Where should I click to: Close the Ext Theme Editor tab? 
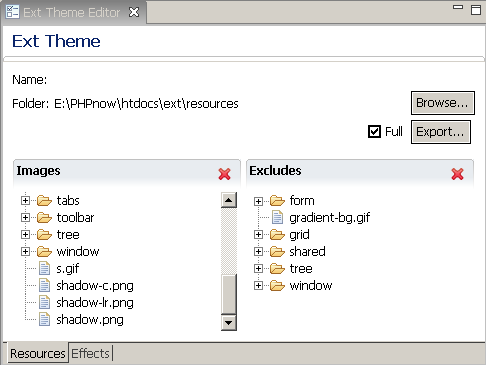[x=134, y=12]
